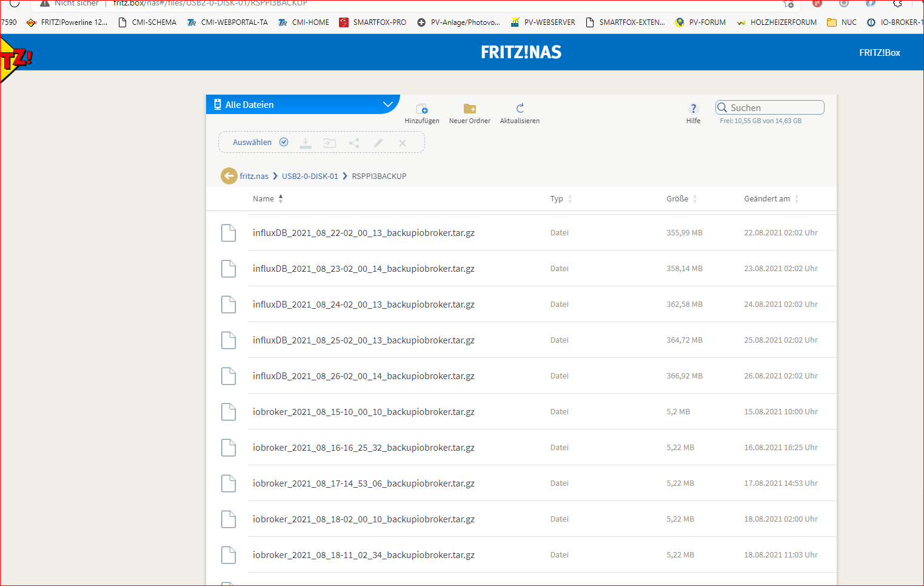
Task: Open iobroker_2021_08_16-16_25_32_backupiobroker.tar.gz
Action: tap(364, 447)
